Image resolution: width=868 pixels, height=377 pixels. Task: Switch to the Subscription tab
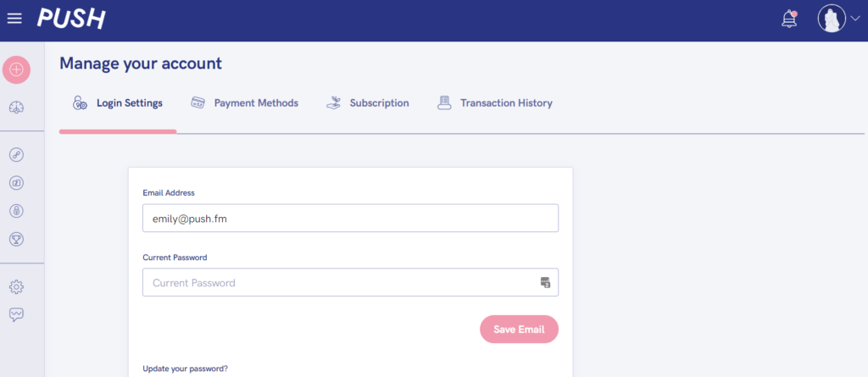[368, 103]
